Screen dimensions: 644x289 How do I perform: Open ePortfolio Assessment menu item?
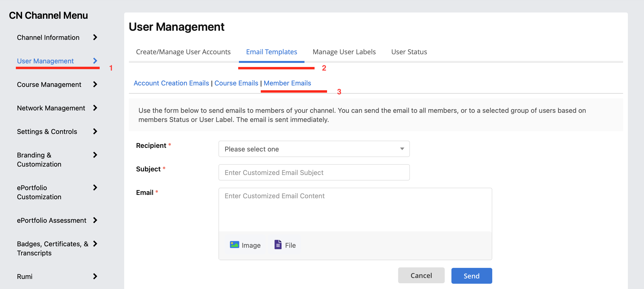point(51,221)
